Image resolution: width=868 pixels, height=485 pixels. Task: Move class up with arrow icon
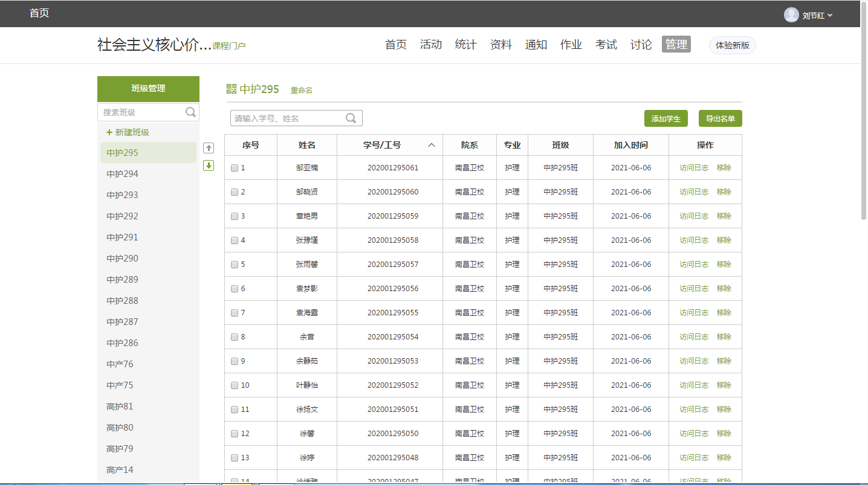click(209, 148)
